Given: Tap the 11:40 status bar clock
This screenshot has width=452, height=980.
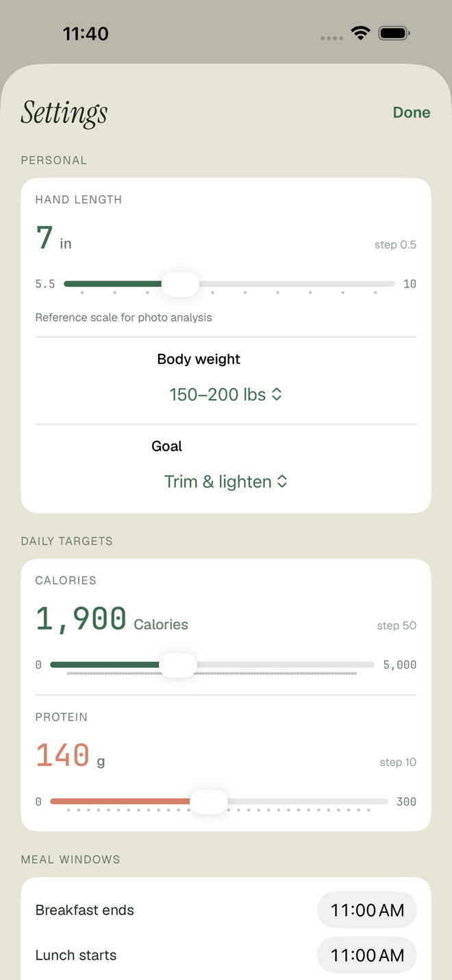Looking at the screenshot, I should coord(86,34).
